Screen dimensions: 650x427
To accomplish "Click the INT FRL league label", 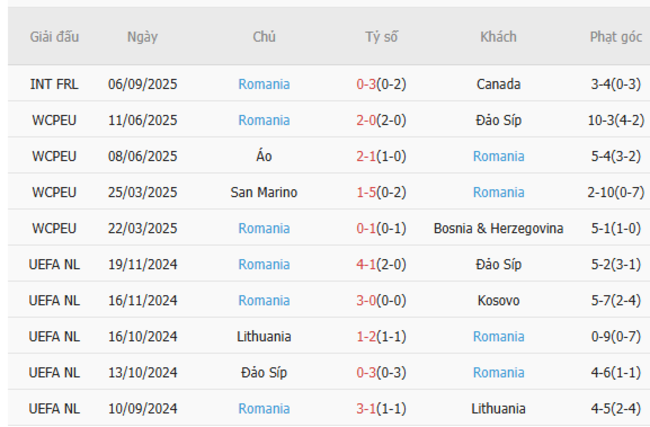I will point(54,84).
